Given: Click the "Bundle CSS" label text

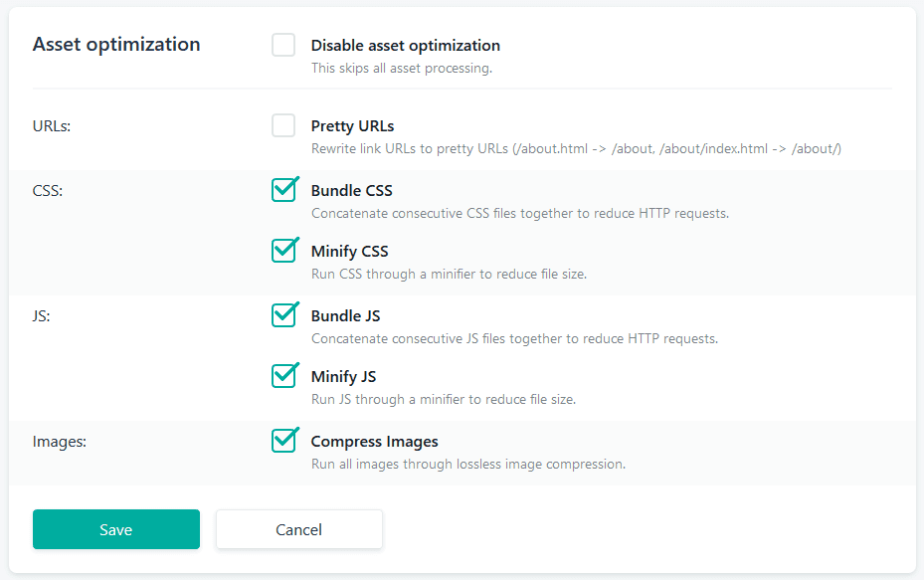Looking at the screenshot, I should (x=351, y=190).
